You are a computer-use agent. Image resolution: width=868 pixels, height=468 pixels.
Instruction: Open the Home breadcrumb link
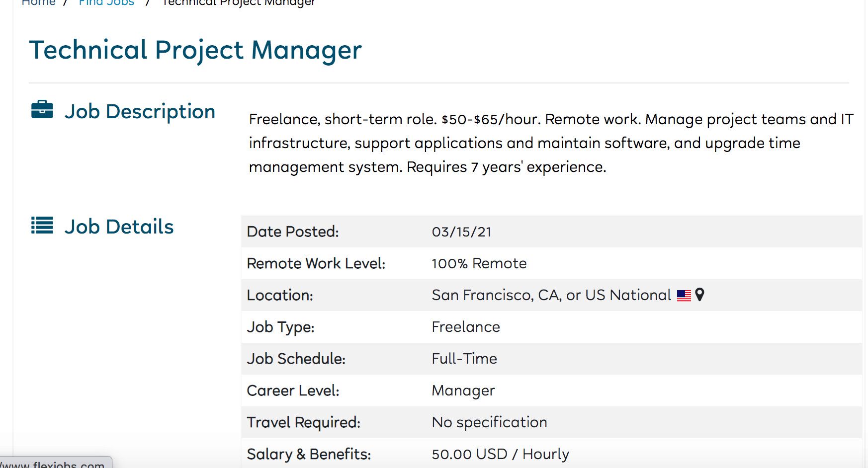tap(38, 2)
